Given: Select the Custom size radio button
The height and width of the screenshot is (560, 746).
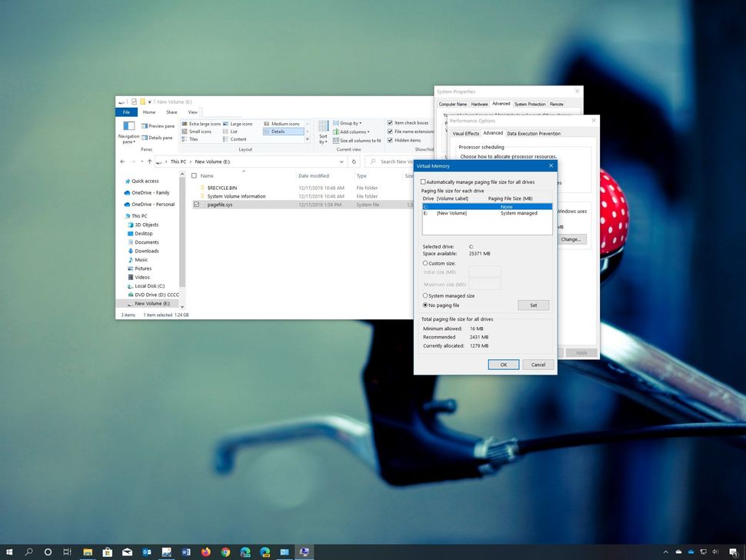Looking at the screenshot, I should 425,263.
